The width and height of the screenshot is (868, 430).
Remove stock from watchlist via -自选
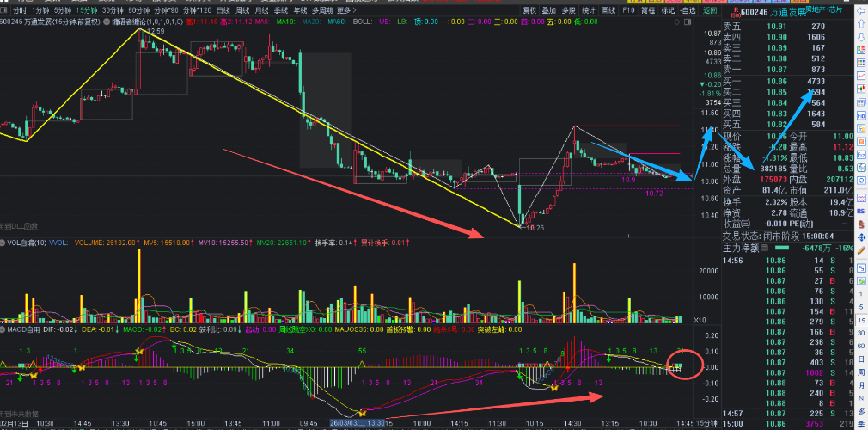(x=688, y=10)
